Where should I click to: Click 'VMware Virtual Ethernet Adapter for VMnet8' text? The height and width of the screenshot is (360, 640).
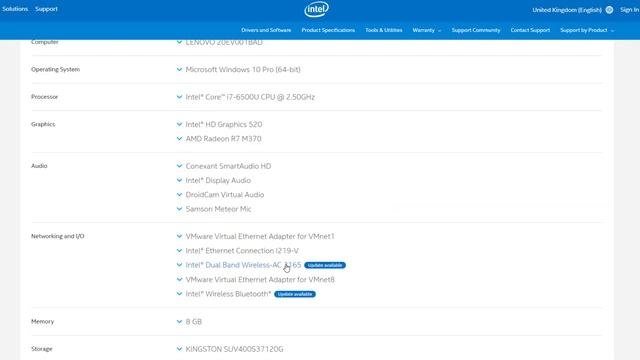point(260,280)
